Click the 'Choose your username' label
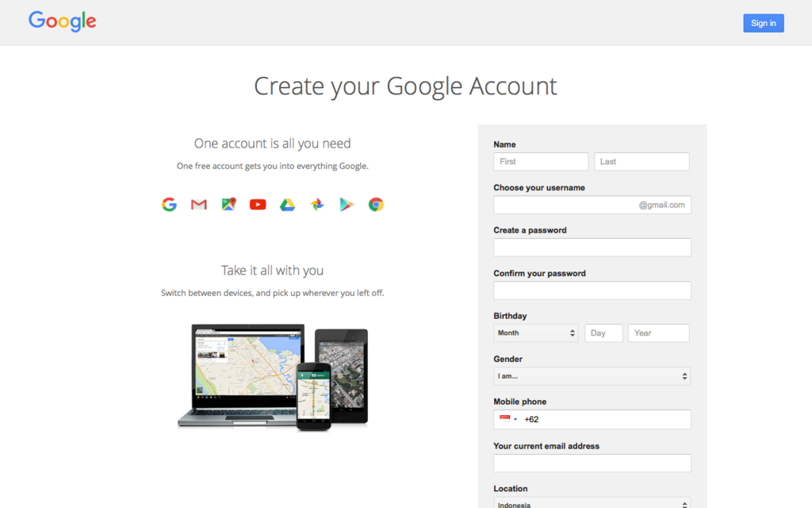Screen dimensions: 812x508 (539, 187)
